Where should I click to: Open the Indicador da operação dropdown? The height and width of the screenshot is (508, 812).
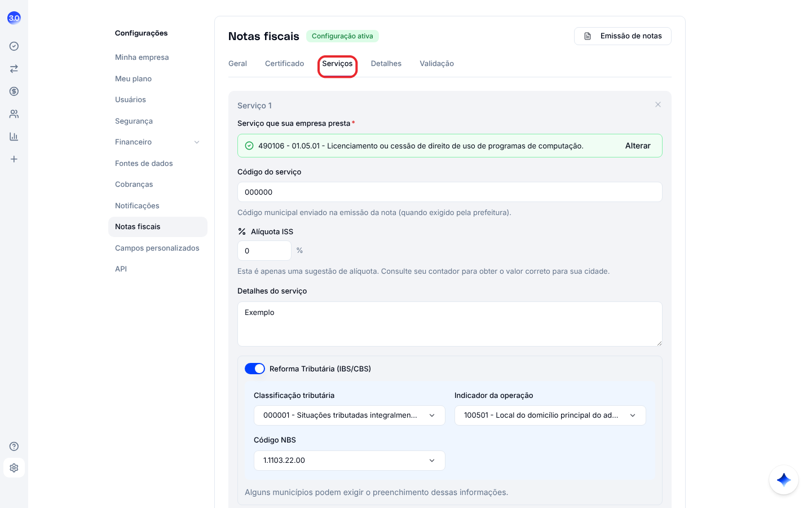coord(550,415)
